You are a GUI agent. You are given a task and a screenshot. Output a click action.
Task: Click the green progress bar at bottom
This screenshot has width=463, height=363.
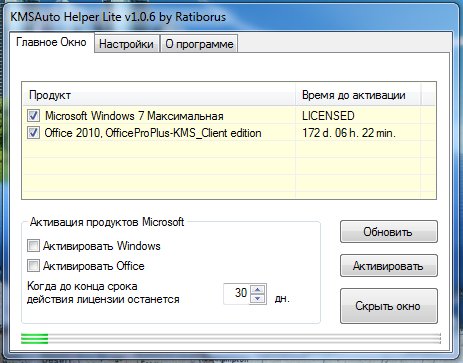tap(231, 338)
